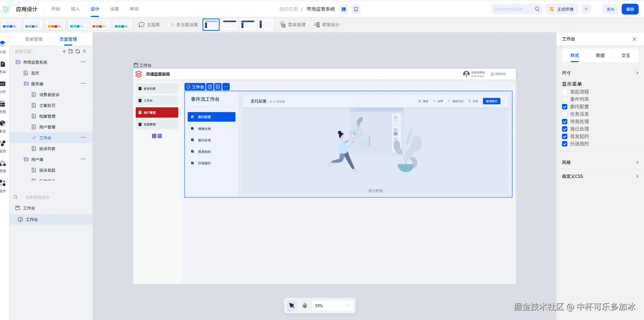
Task: Open the 服务 sidebar panel icon
Action: click(x=3, y=143)
